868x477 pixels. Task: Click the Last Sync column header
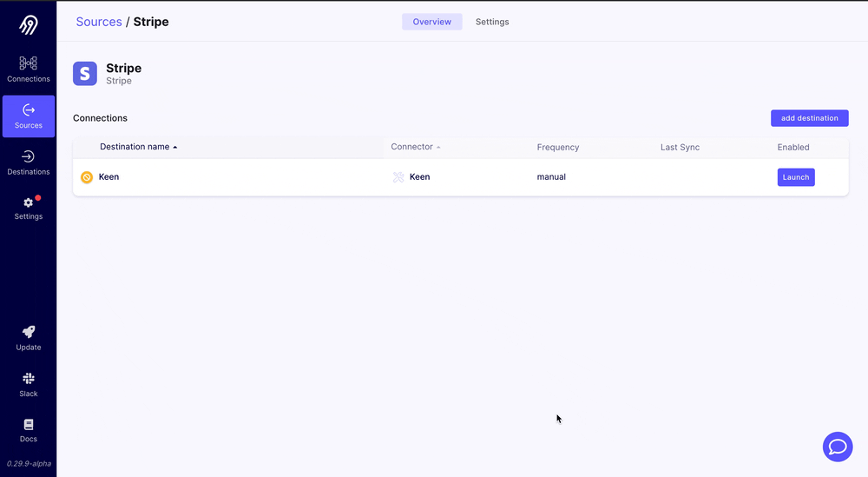[x=680, y=148]
